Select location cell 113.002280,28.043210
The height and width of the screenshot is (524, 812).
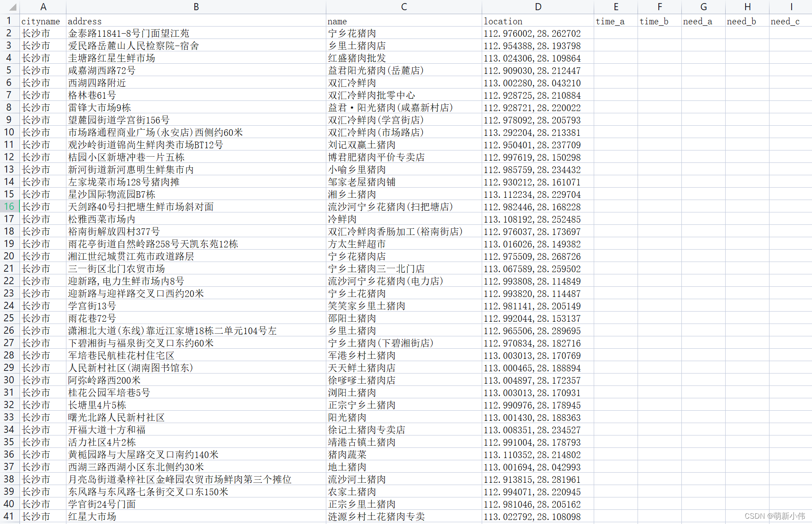(x=538, y=83)
